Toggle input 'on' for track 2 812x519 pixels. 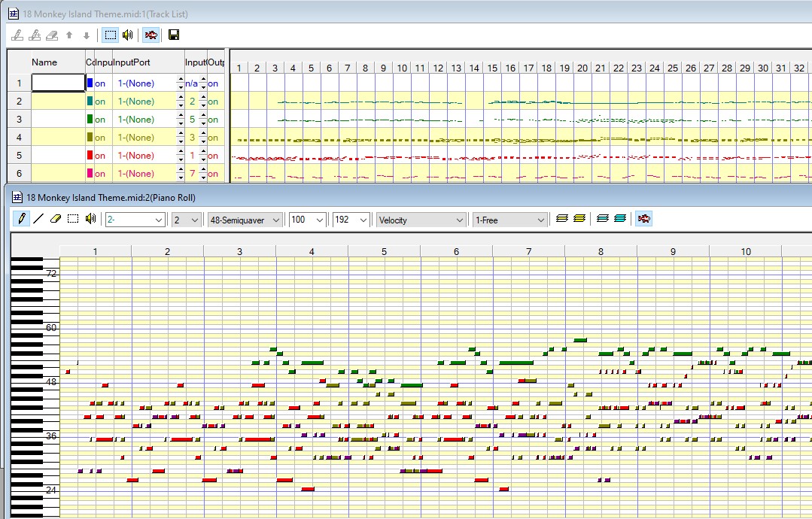(x=100, y=102)
